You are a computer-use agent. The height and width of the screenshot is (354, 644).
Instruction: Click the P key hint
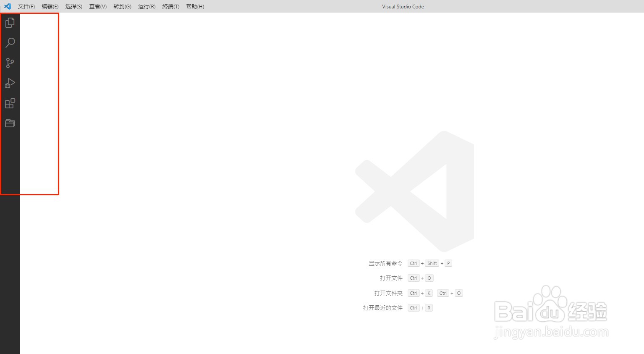point(448,263)
